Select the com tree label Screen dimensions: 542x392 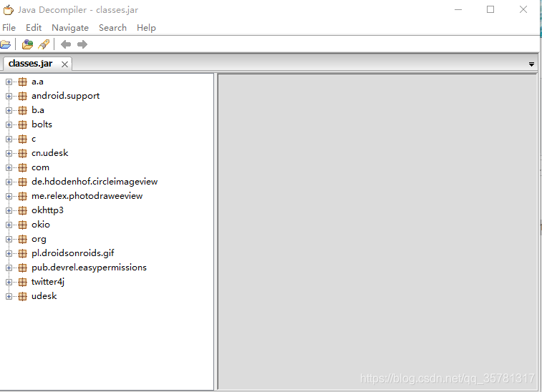pyautogui.click(x=40, y=168)
